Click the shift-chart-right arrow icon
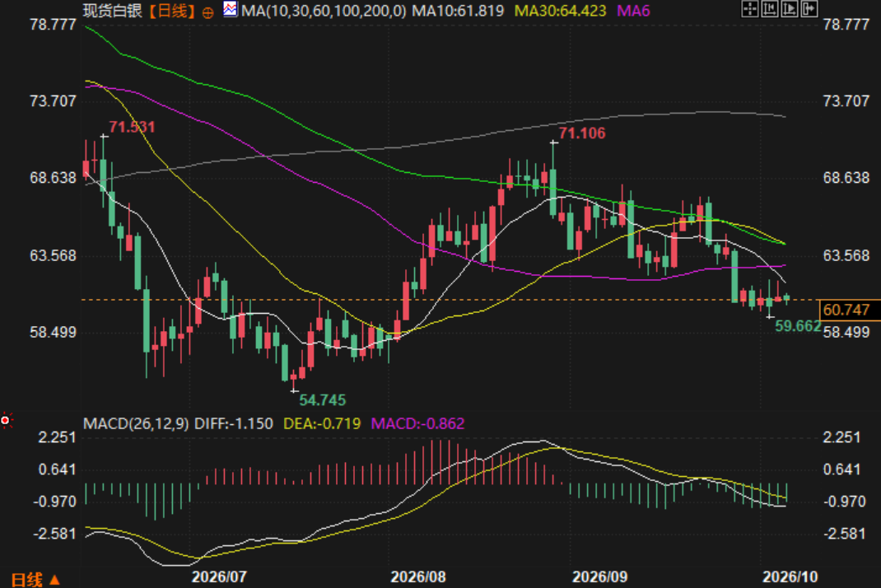The width and height of the screenshot is (881, 588). tap(809, 8)
